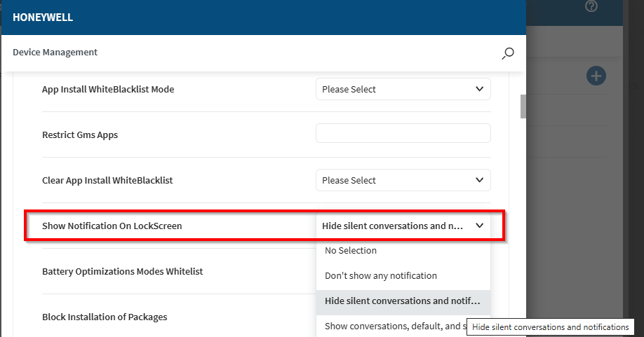Click the blue plus add icon
This screenshot has width=644, height=337.
point(596,76)
